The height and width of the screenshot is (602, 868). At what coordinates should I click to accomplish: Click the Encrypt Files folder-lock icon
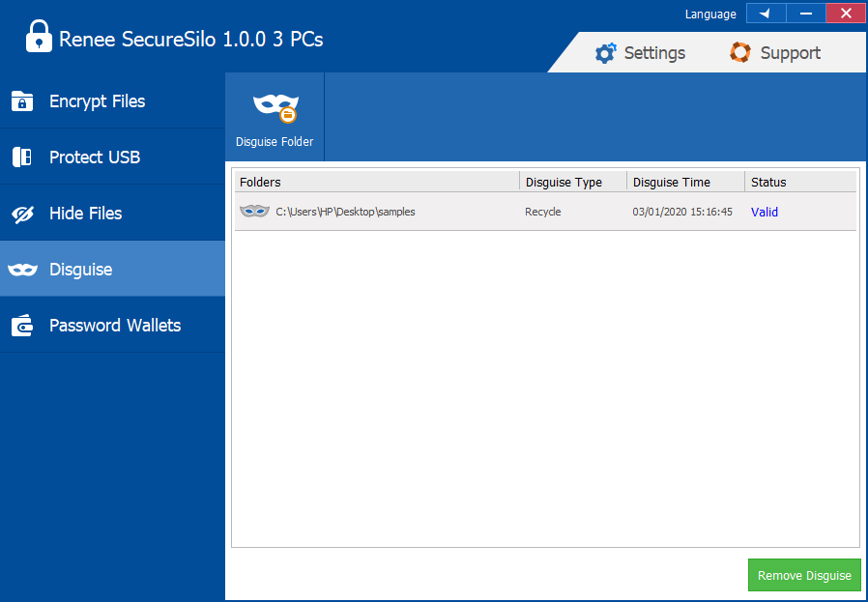click(22, 101)
